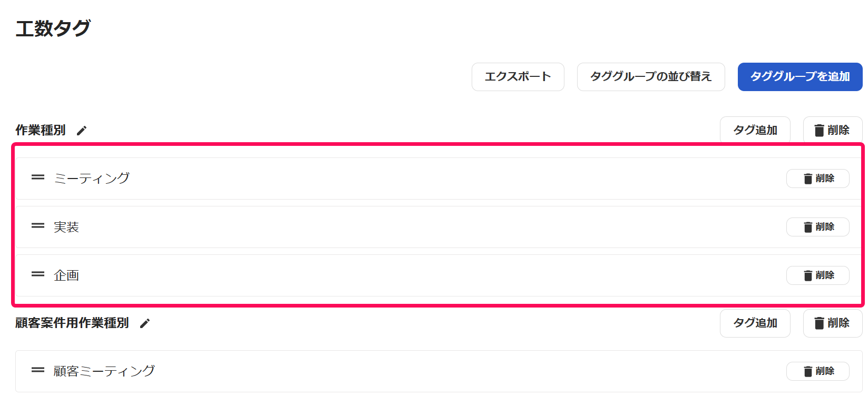
Task: Delete the 顧客ミーティング tag
Action: pyautogui.click(x=817, y=371)
